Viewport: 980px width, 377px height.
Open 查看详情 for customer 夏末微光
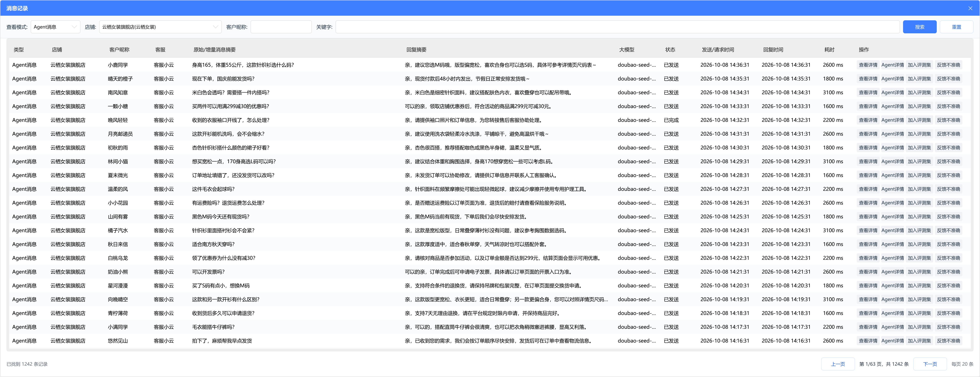coord(868,175)
